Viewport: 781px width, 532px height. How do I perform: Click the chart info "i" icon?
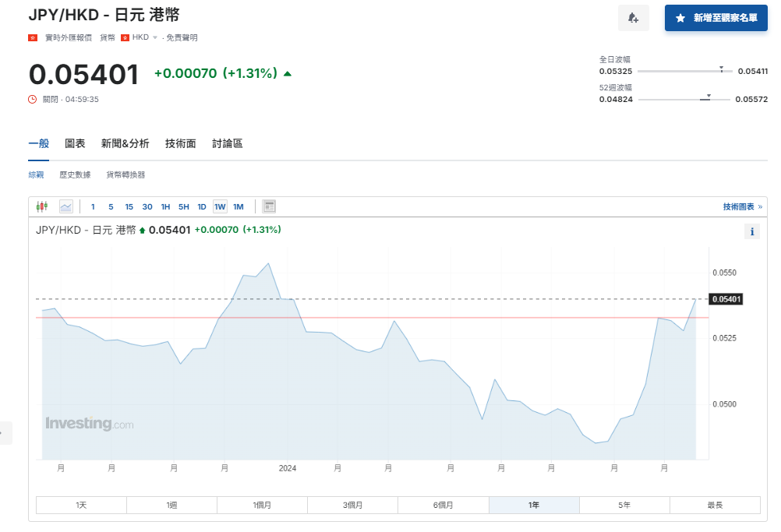[751, 231]
